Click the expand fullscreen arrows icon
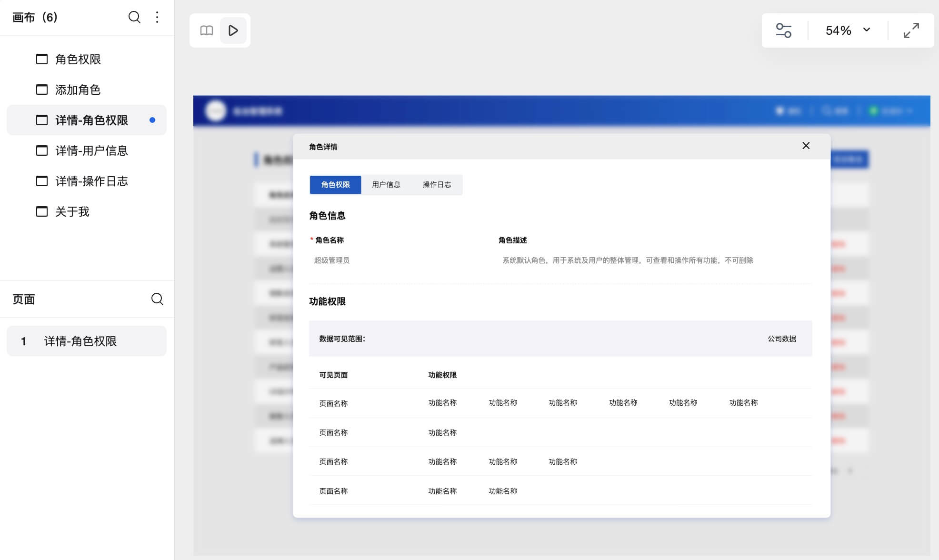Viewport: 939px width, 560px height. (x=911, y=30)
